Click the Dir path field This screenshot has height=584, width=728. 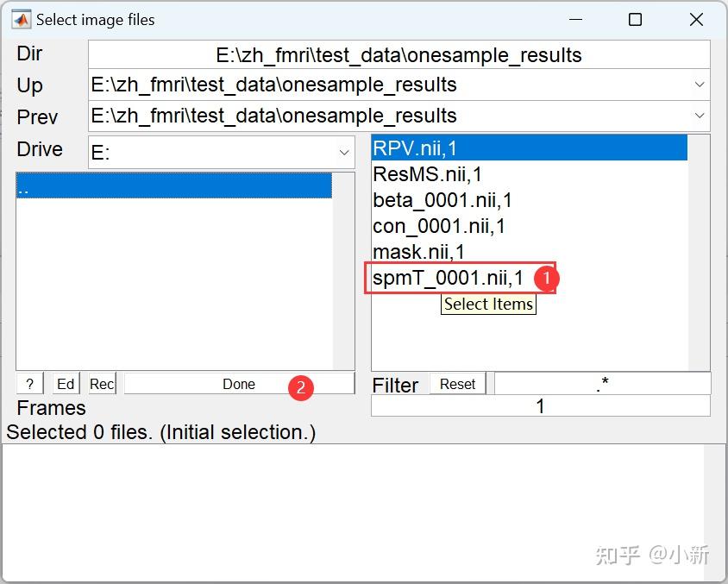399,55
